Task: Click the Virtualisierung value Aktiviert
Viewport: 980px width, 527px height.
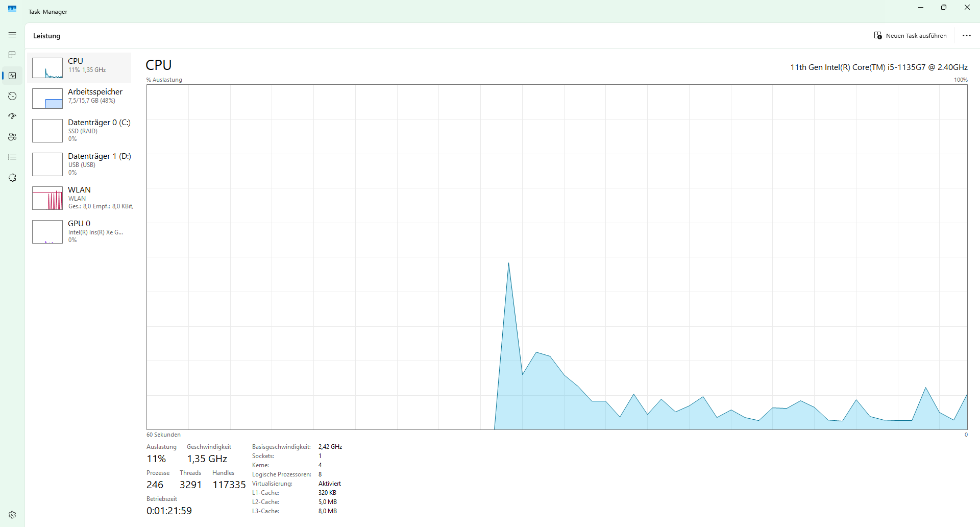Action: (x=330, y=484)
